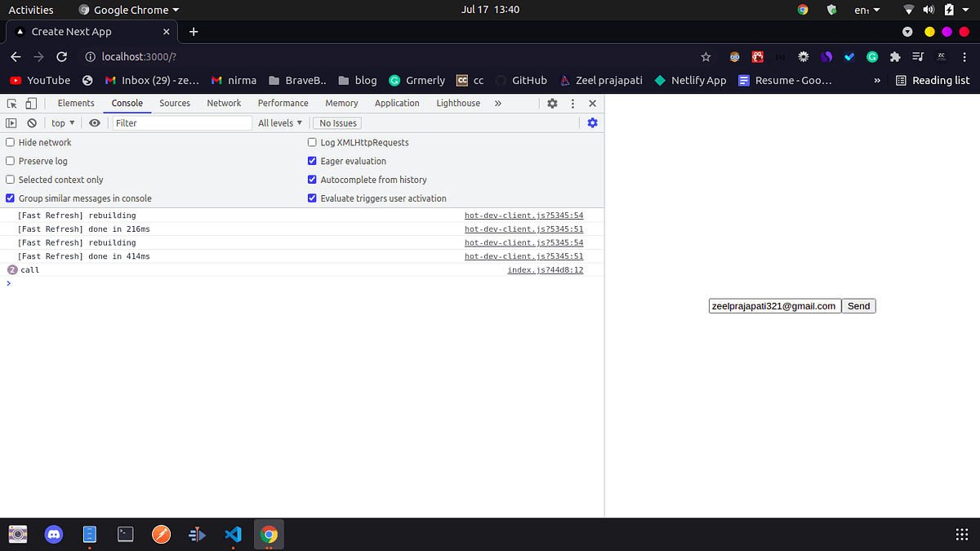Open the index.js?44d8:12 source link
Image resolution: width=980 pixels, height=551 pixels.
click(x=546, y=270)
